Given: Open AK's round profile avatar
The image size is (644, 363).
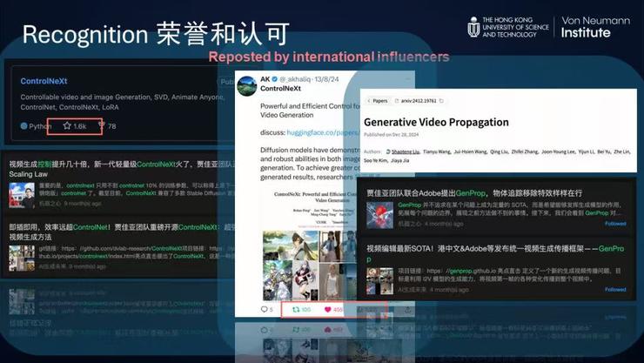Looking at the screenshot, I should [246, 86].
